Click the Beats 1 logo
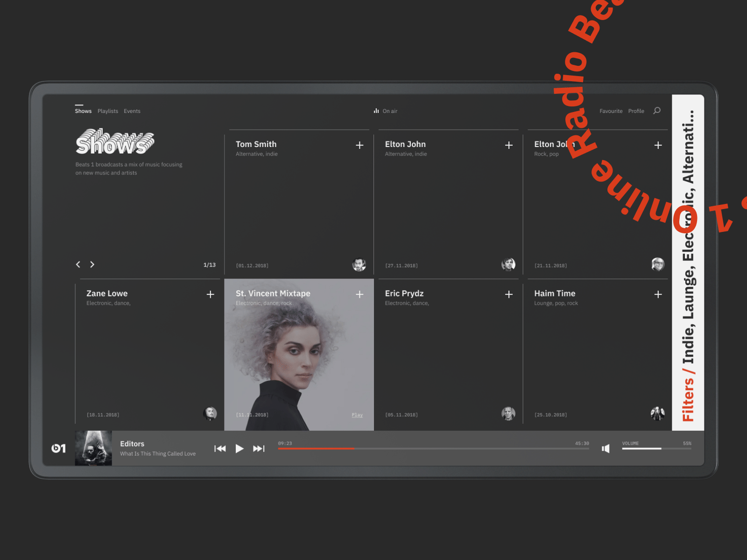Screen dimensions: 747x560 59,448
